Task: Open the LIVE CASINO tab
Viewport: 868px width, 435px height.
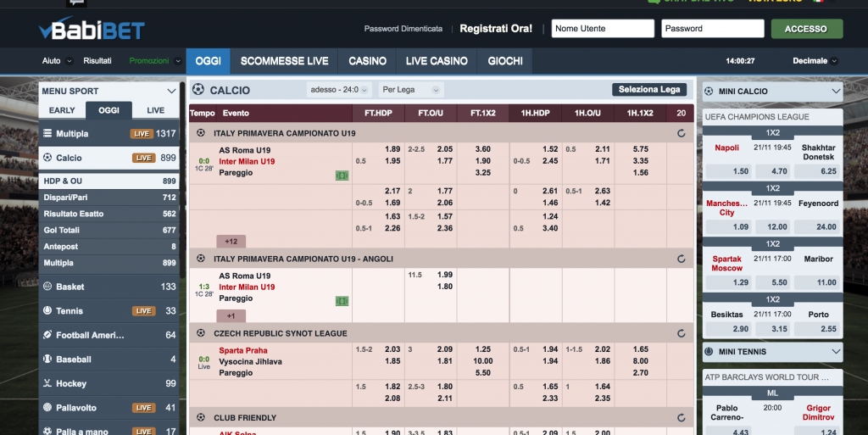Action: (x=437, y=61)
